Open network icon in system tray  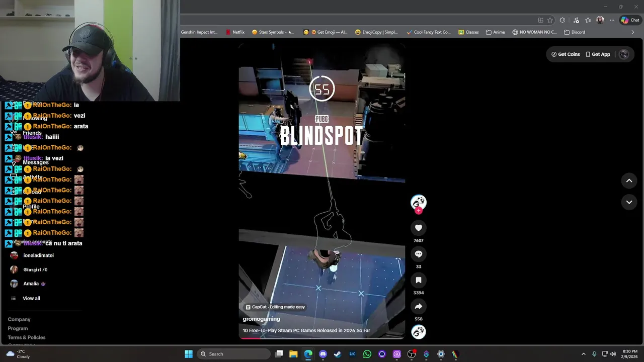(605, 354)
